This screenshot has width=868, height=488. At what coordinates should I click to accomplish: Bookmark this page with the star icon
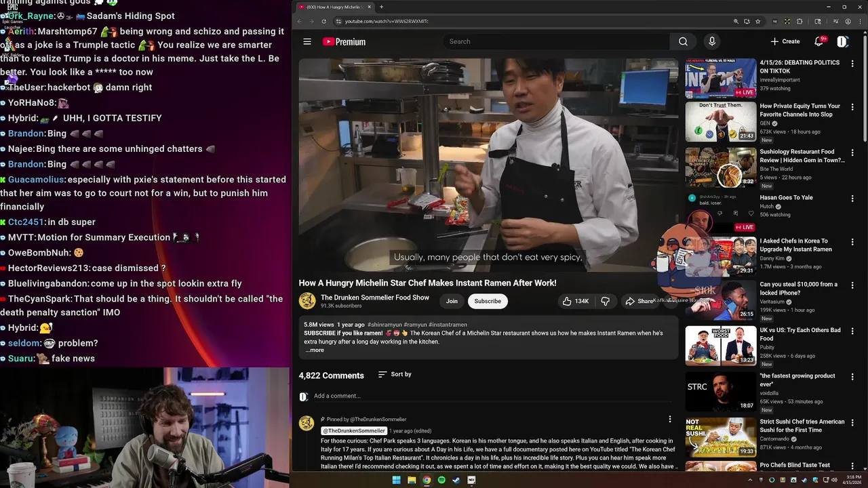pyautogui.click(x=757, y=21)
